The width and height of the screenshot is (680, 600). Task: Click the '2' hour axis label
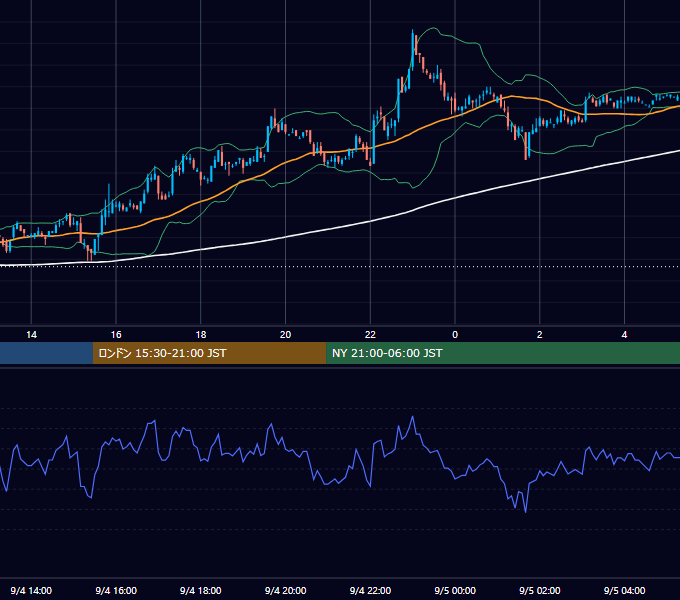coord(539,335)
